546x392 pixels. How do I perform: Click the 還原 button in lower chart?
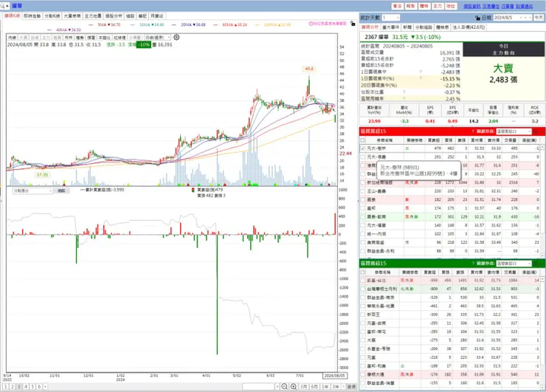[61, 191]
